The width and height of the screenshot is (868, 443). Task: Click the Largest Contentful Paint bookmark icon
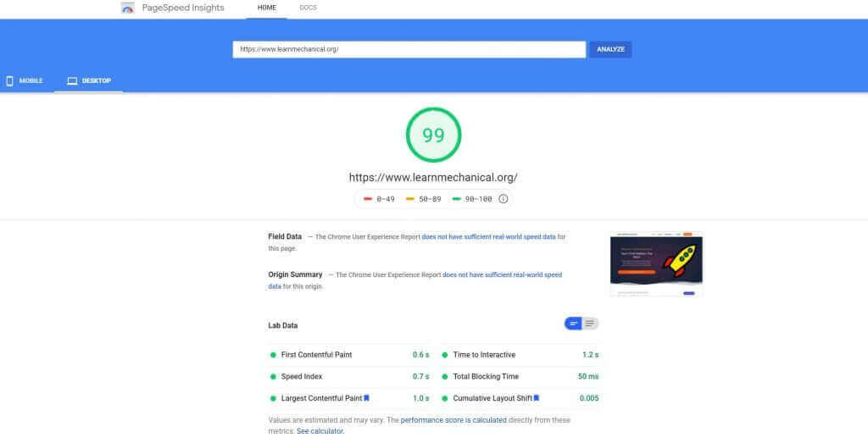coord(366,398)
